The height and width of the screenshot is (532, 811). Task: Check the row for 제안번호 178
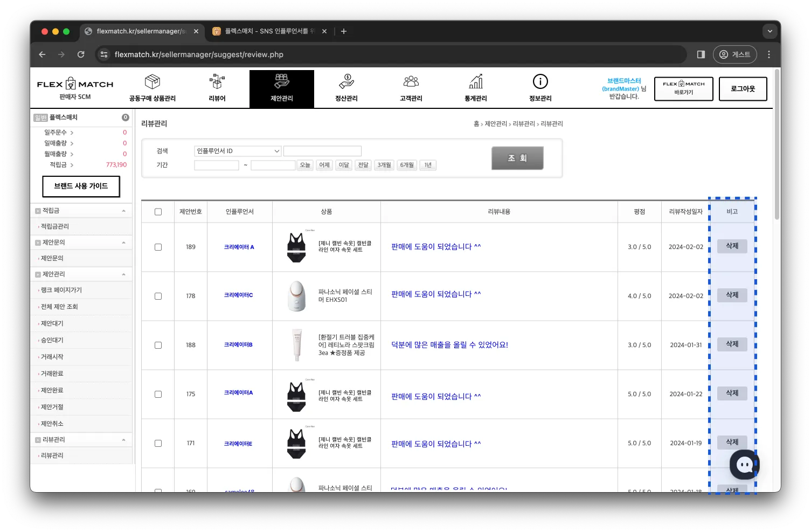pyautogui.click(x=158, y=296)
